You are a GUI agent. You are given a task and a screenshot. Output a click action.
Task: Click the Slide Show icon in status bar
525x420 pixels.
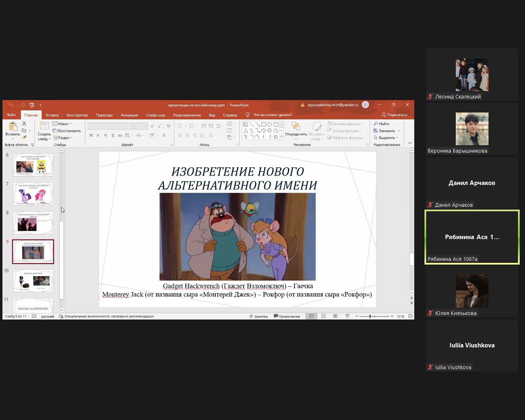point(347,316)
